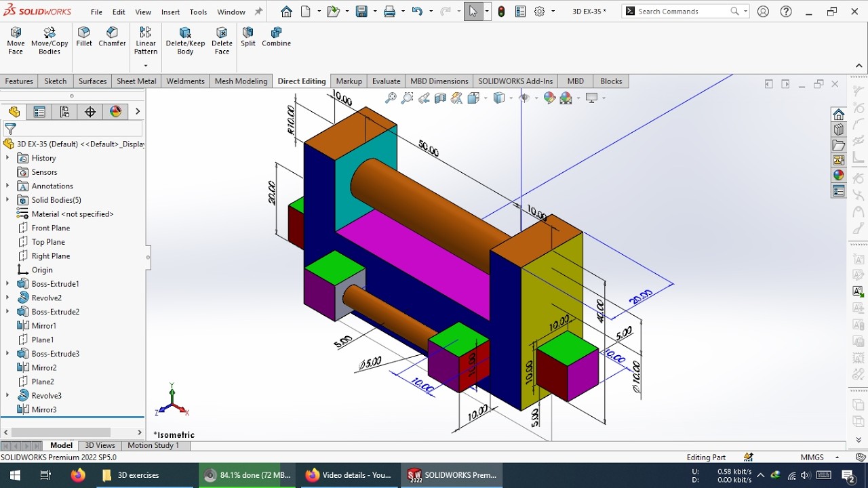Open the Delete/Keep Body command
Screen dimensions: 868x488
tap(185, 41)
